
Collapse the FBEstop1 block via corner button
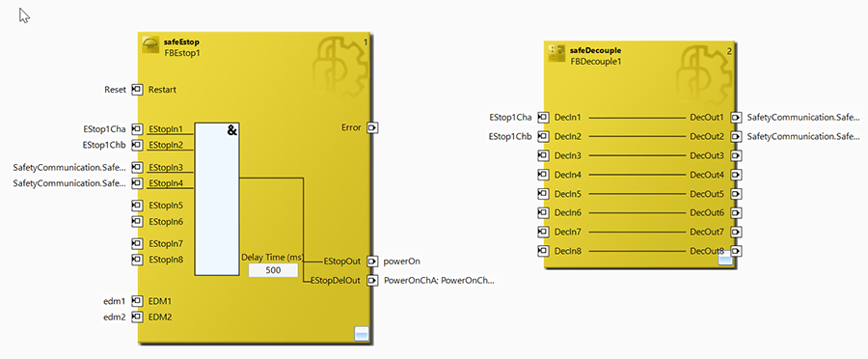361,334
